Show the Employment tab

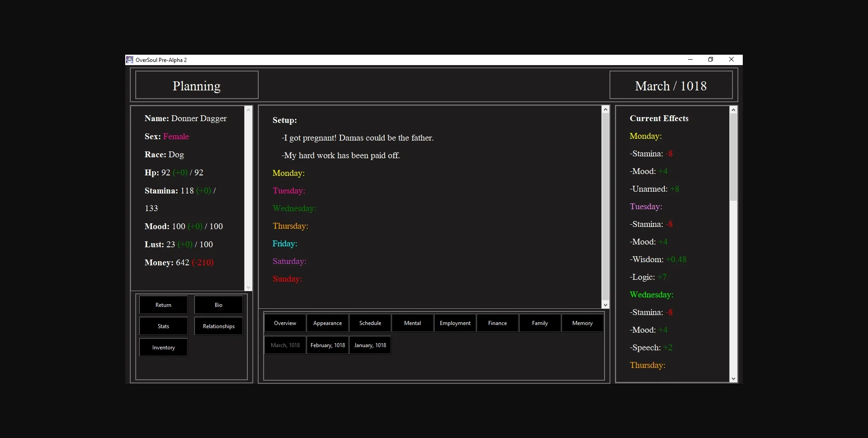455,323
